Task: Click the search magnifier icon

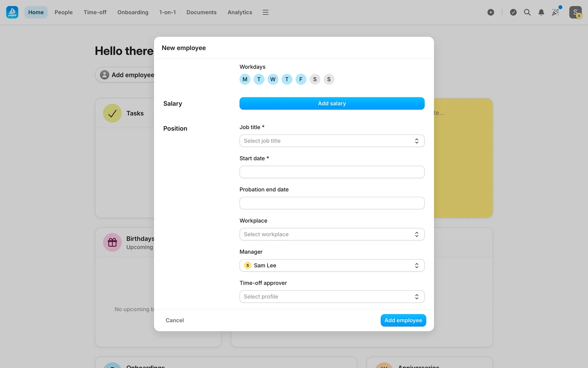Action: pos(527,12)
